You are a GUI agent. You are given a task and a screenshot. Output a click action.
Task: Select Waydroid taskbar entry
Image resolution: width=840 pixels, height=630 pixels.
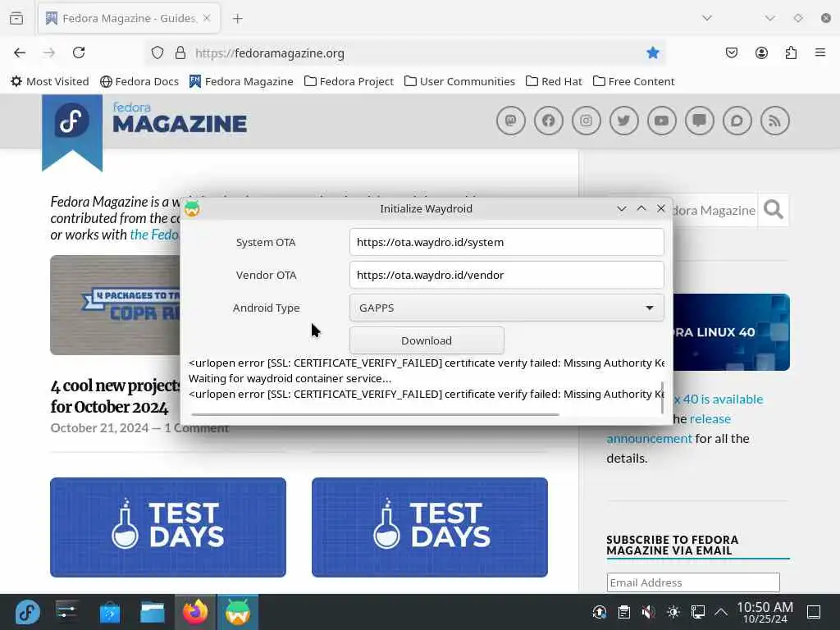pyautogui.click(x=237, y=612)
